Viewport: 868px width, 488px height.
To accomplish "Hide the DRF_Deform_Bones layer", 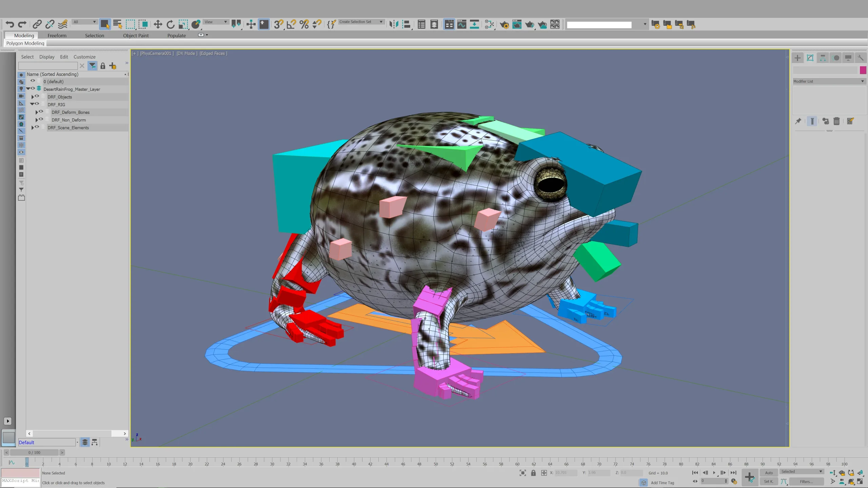I will point(41,111).
